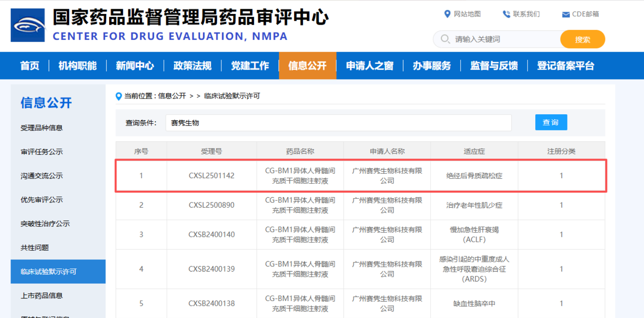Go to 政策法规 in navigation bar
The height and width of the screenshot is (318, 644).
point(192,66)
